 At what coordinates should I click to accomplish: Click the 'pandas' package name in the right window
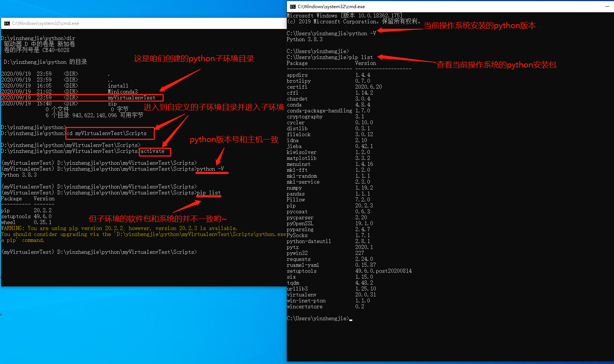point(295,194)
